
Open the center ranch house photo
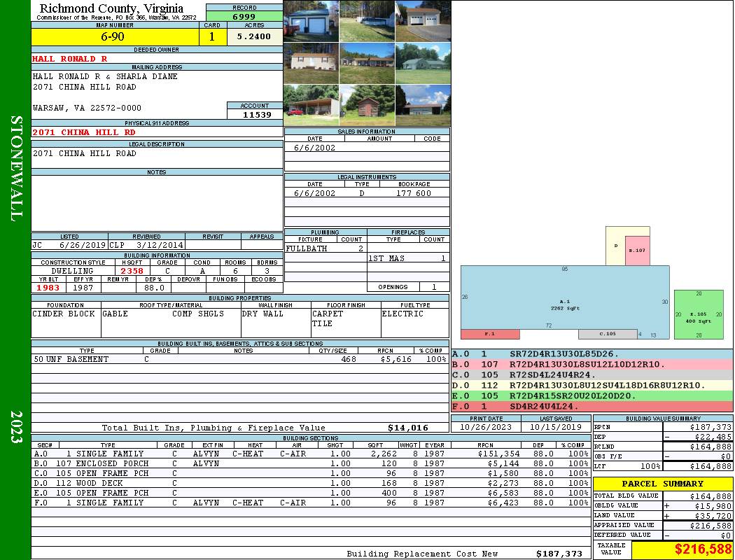click(x=367, y=63)
